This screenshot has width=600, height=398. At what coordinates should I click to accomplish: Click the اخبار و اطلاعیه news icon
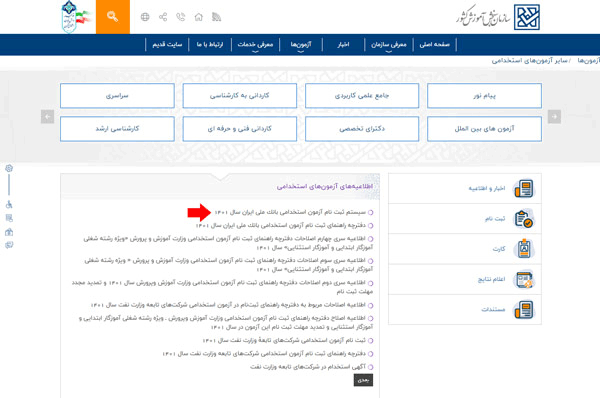coord(524,188)
